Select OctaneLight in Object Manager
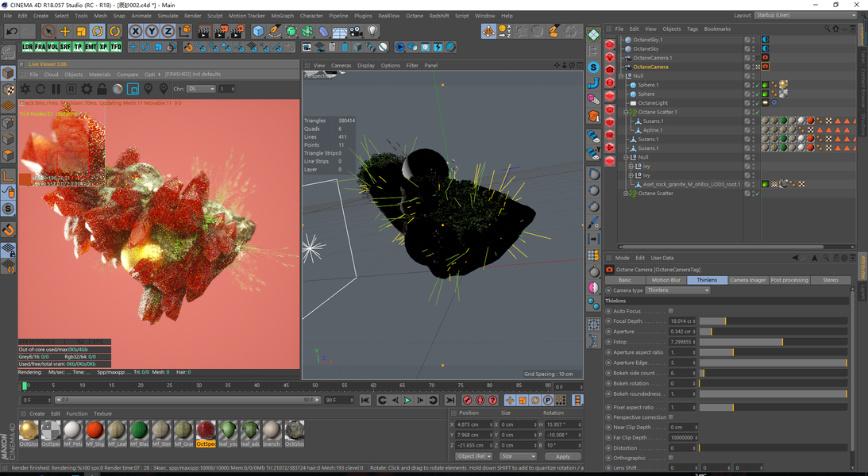This screenshot has width=868, height=476. (x=653, y=103)
